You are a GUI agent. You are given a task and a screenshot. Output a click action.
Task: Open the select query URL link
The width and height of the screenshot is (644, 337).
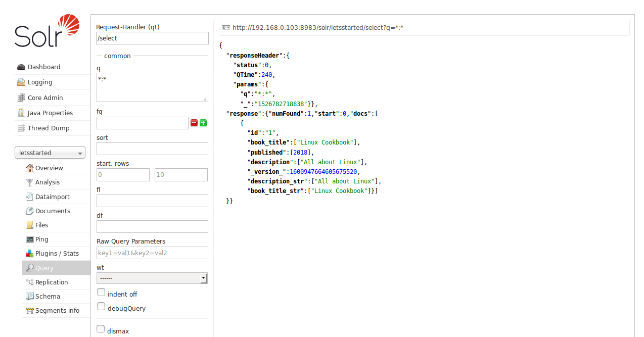tap(317, 28)
